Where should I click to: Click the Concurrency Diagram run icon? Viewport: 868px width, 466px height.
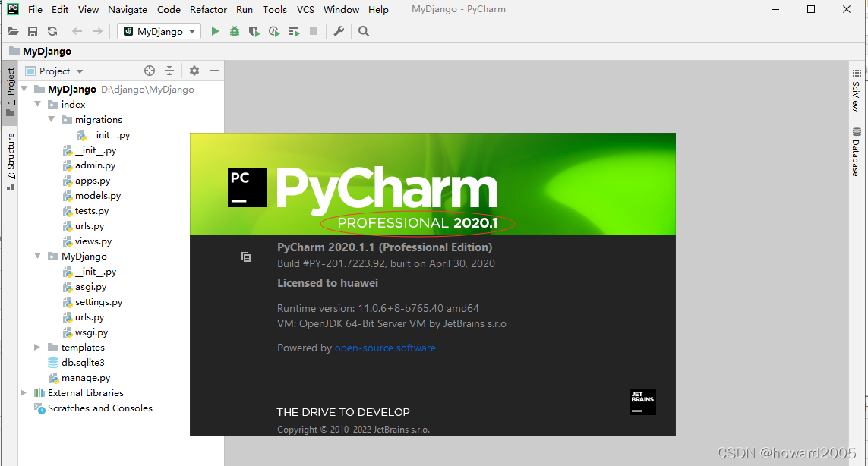tap(294, 32)
